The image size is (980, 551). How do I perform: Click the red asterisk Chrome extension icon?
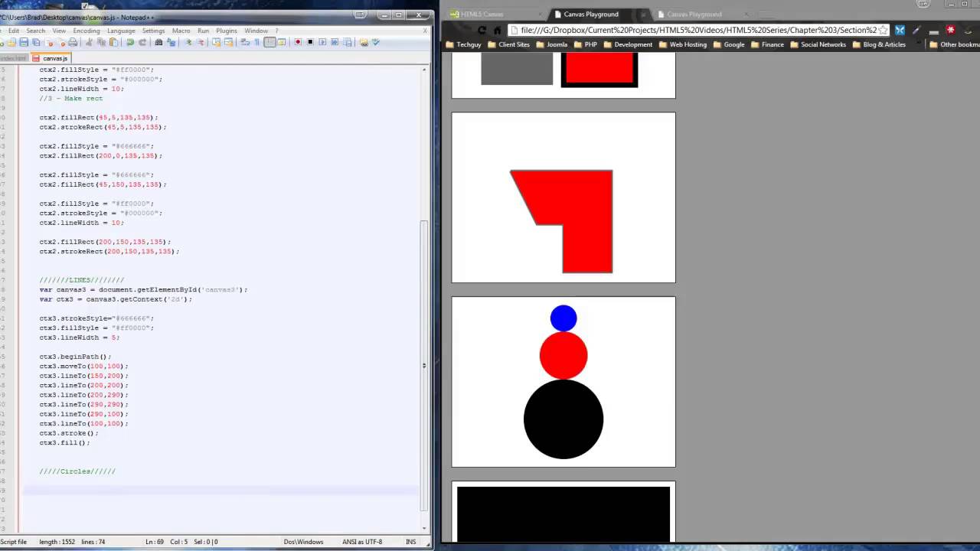pos(951,30)
